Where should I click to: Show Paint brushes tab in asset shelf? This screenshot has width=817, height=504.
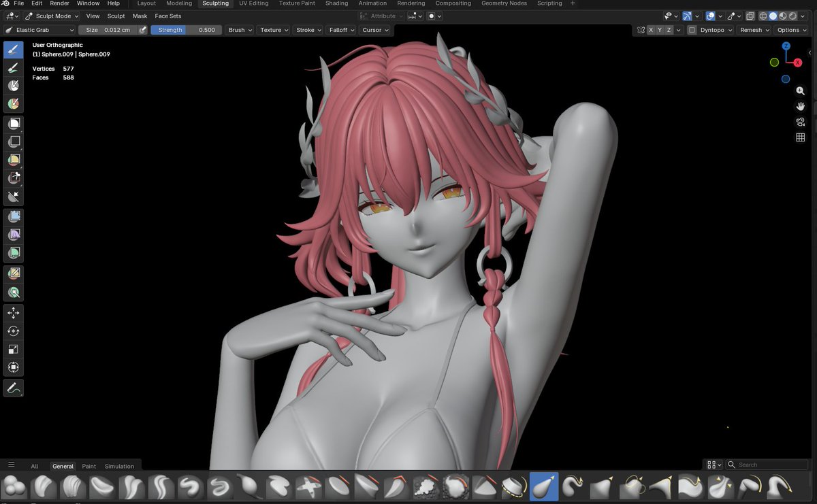pyautogui.click(x=89, y=466)
